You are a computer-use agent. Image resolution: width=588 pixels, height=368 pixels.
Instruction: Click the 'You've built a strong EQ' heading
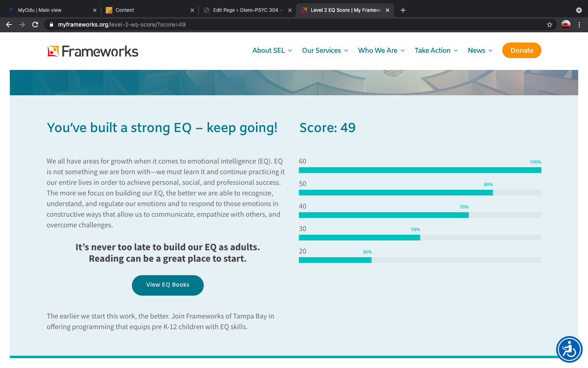(x=162, y=128)
